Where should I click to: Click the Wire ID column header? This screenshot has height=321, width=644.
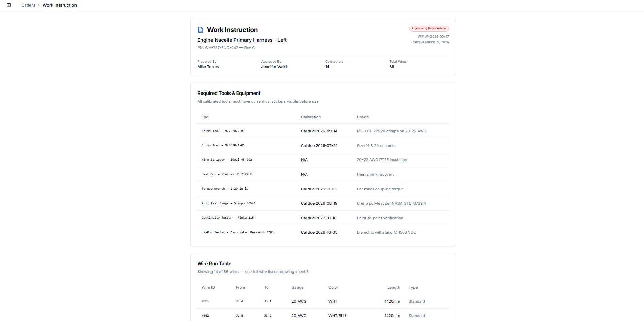pos(208,287)
